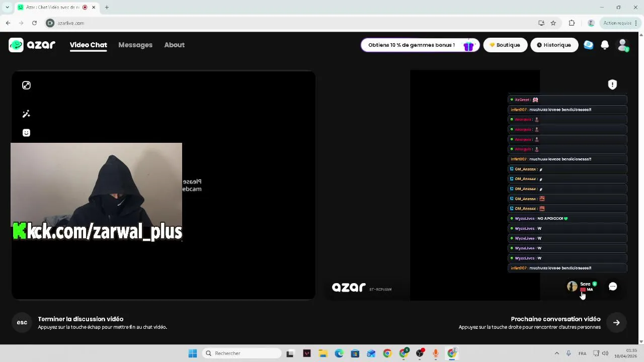Click the FRA language indicator
The width and height of the screenshot is (644, 362).
pyautogui.click(x=582, y=353)
